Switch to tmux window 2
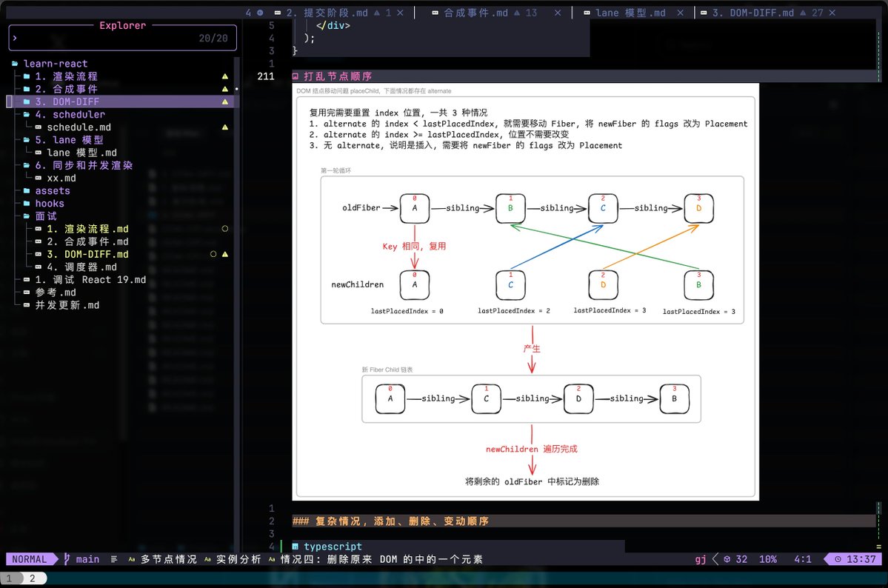Viewport: 888px width, 588px height. point(33,578)
